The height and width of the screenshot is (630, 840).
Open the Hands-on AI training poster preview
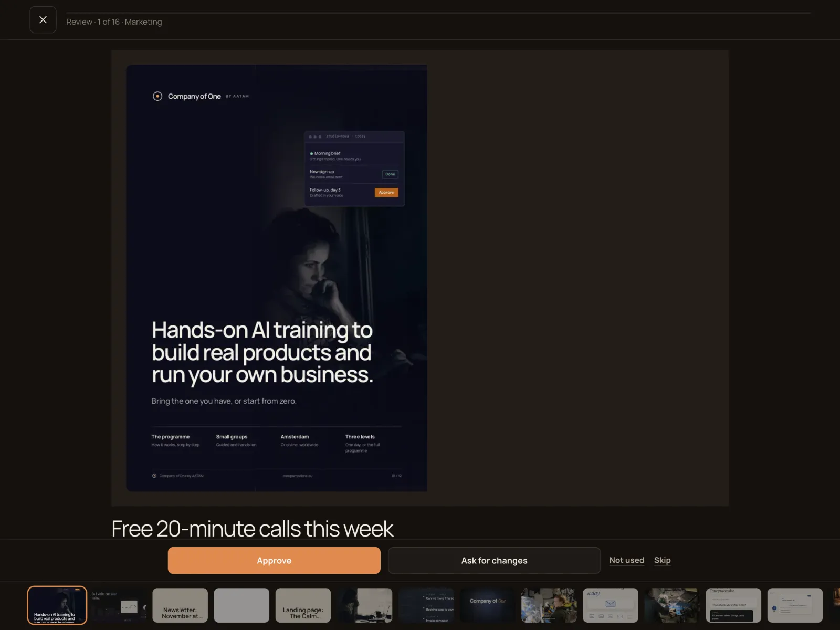pos(277,278)
